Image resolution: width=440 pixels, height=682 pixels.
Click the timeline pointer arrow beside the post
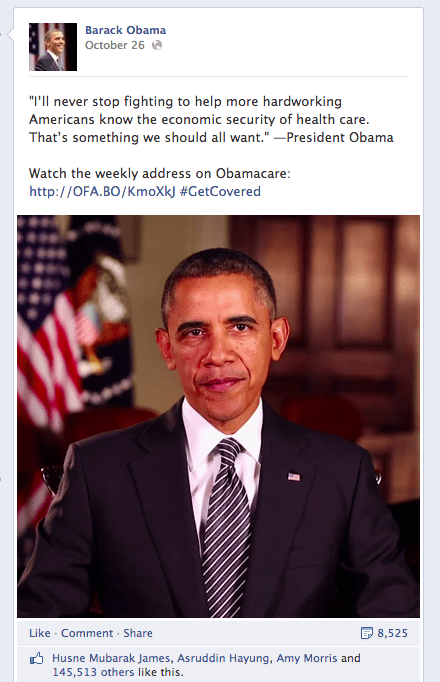10,34
